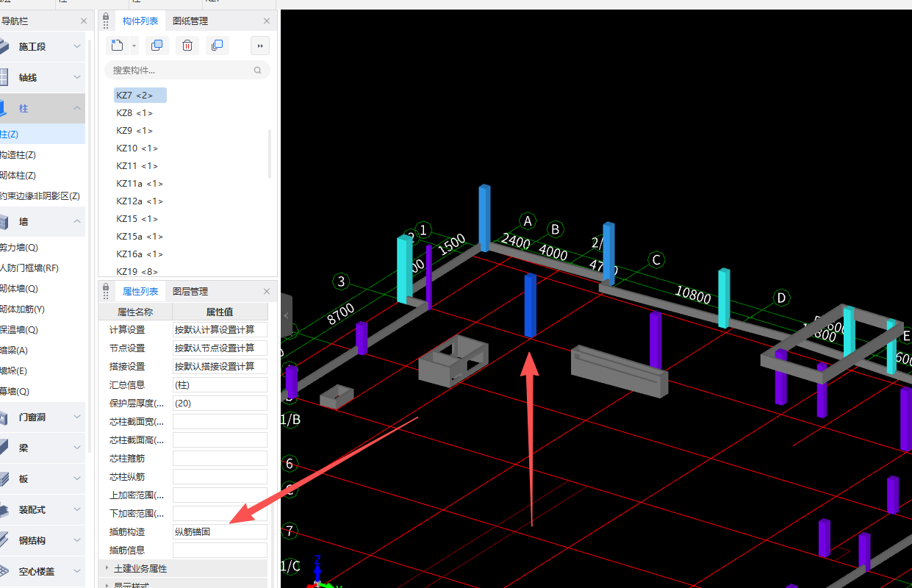Click the delete component trash icon
Image resolution: width=912 pixels, height=588 pixels.
pyautogui.click(x=187, y=46)
